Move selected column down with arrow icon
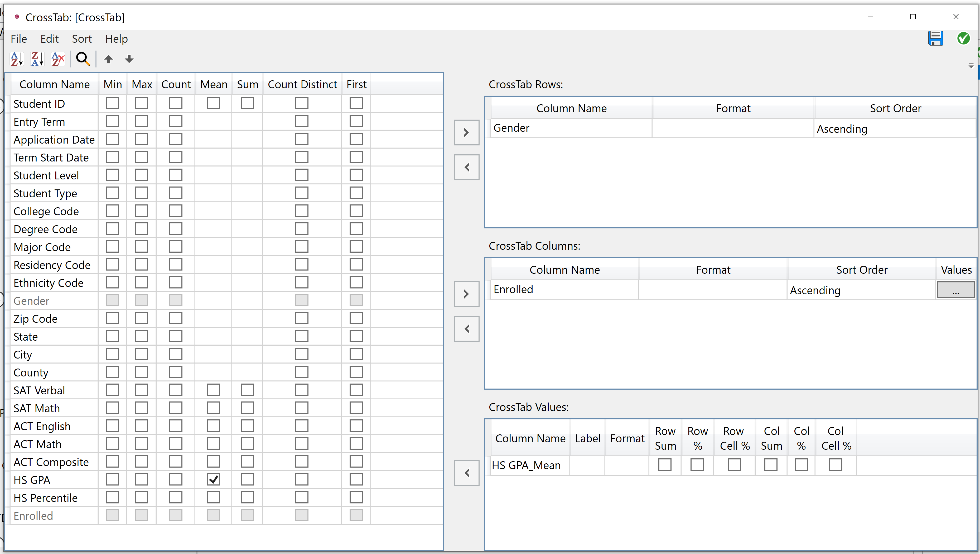 129,58
